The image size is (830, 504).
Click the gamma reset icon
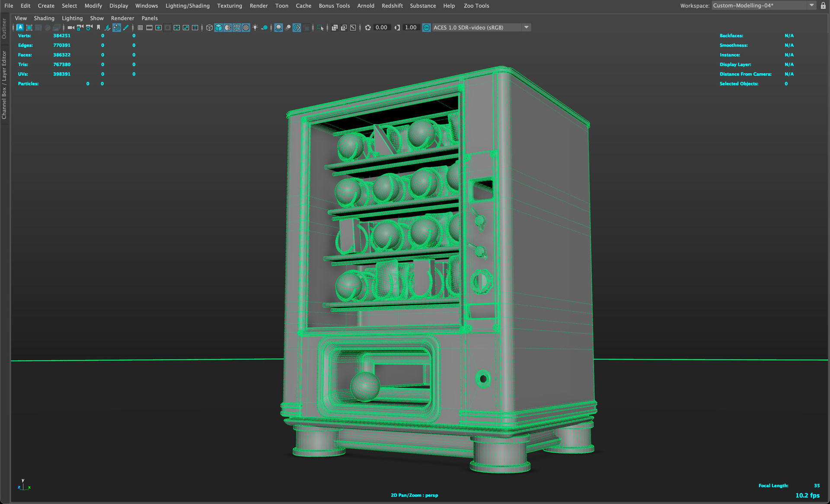click(397, 27)
